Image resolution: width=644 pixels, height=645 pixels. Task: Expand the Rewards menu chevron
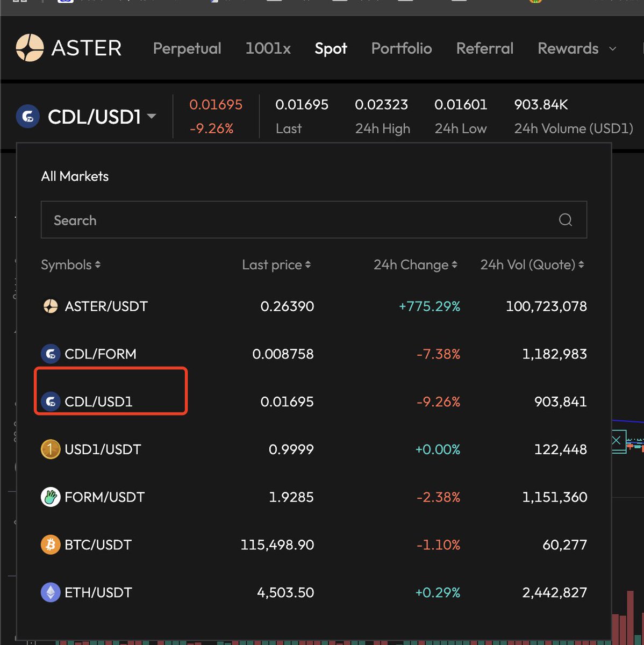click(613, 49)
